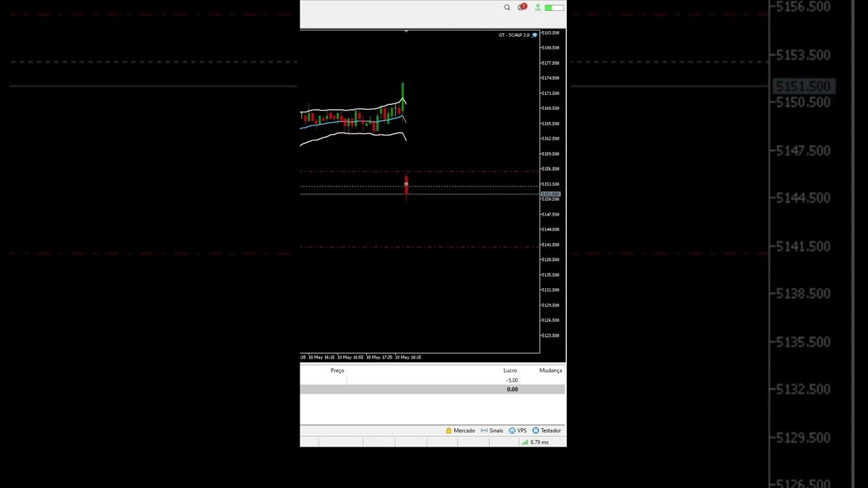Click the graduation cap expert advisor icon
Viewport: 868px width, 488px height.
[x=534, y=35]
